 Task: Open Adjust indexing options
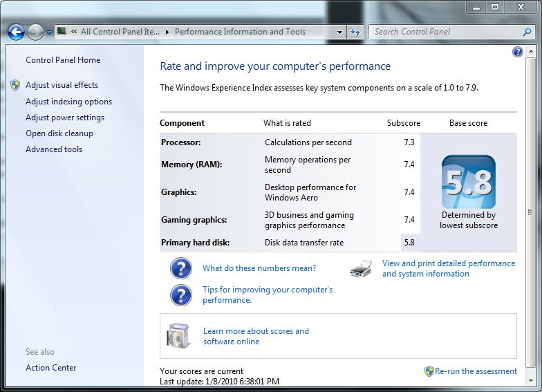[x=69, y=102]
